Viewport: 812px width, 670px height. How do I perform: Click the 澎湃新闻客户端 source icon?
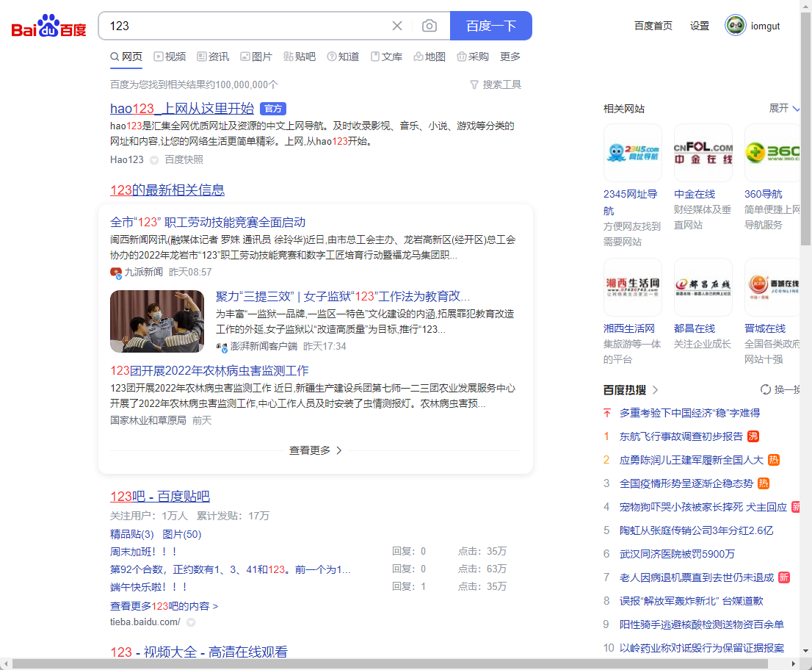[x=222, y=347]
